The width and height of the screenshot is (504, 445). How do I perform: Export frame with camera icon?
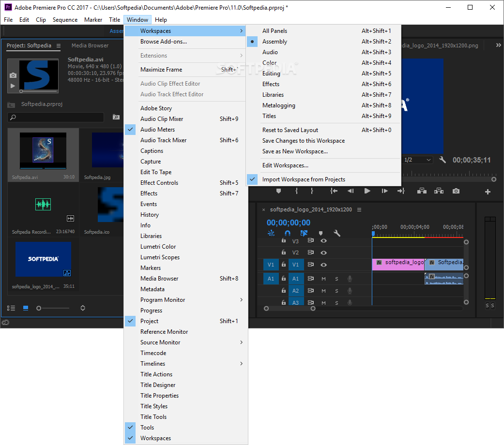(456, 191)
